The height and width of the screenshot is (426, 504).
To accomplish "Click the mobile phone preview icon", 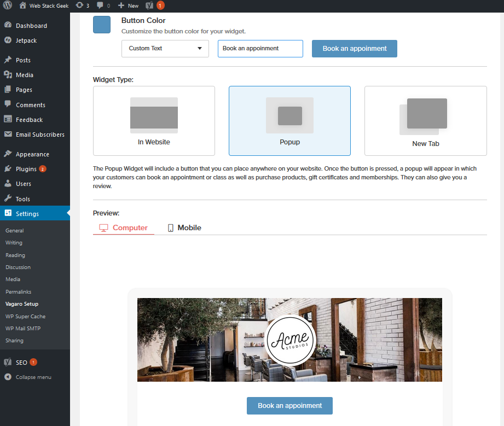I will pos(170,228).
